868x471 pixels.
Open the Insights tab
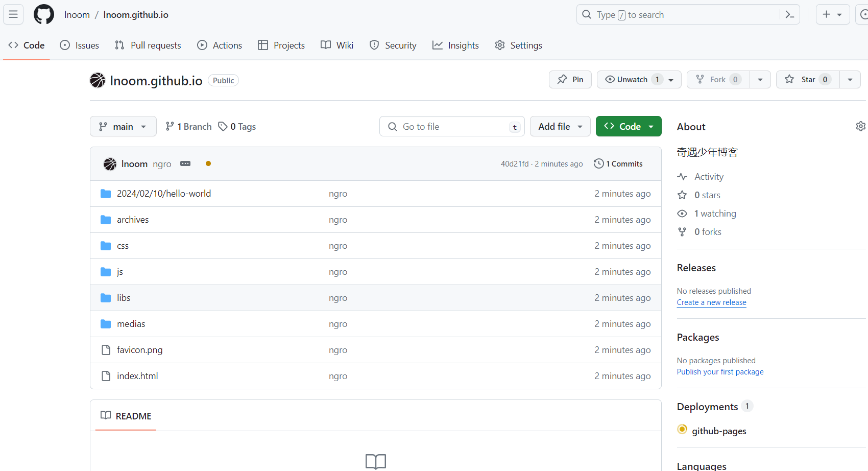click(x=456, y=45)
